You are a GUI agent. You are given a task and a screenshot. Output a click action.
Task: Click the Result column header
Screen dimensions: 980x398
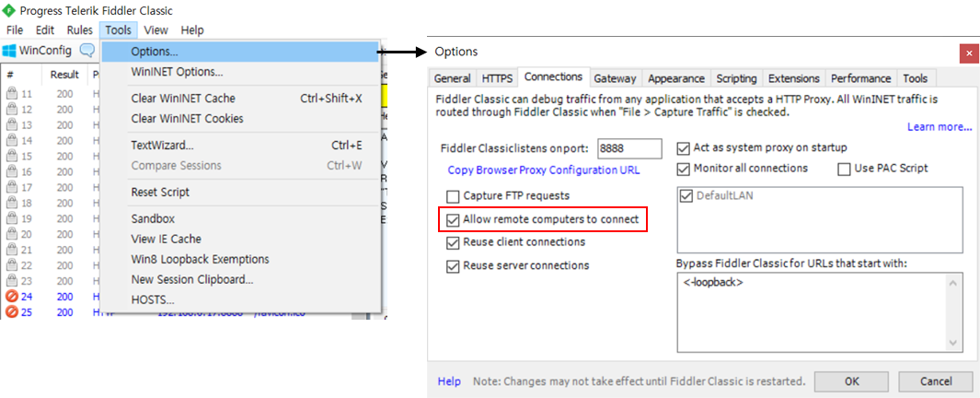[x=65, y=76]
